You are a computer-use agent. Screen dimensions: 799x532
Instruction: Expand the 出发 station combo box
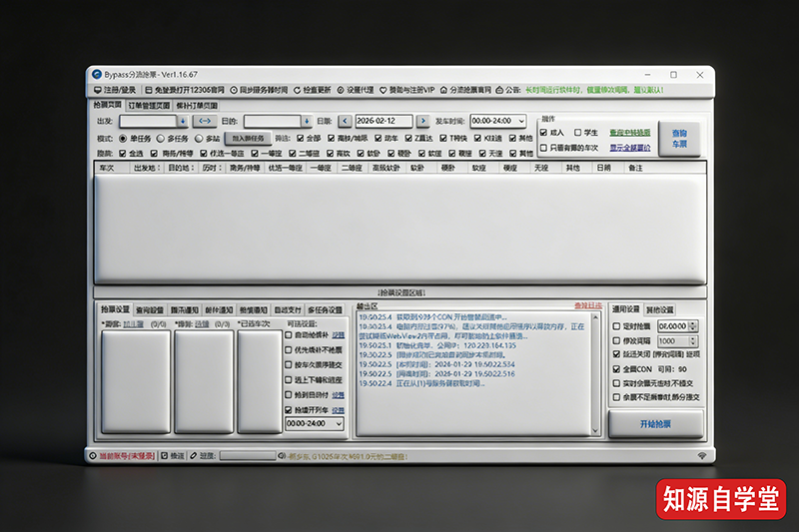tap(183, 121)
